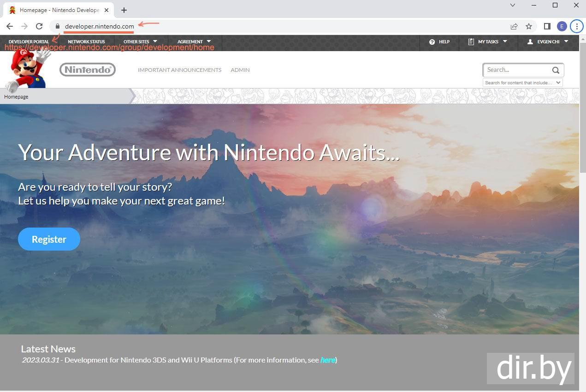Viewport: 586px width, 392px height.
Task: Bookmark this page with the star icon
Action: (x=529, y=26)
